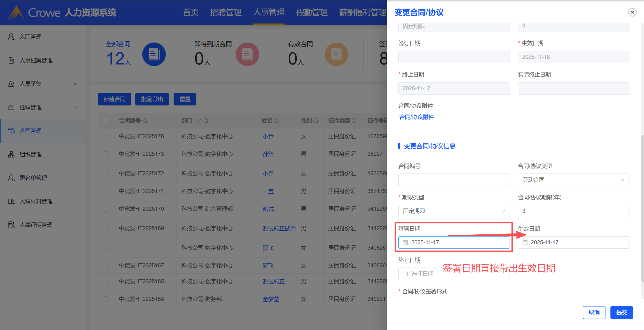The image size is (644, 330).
Task: Click the 提交 button
Action: coord(621,312)
